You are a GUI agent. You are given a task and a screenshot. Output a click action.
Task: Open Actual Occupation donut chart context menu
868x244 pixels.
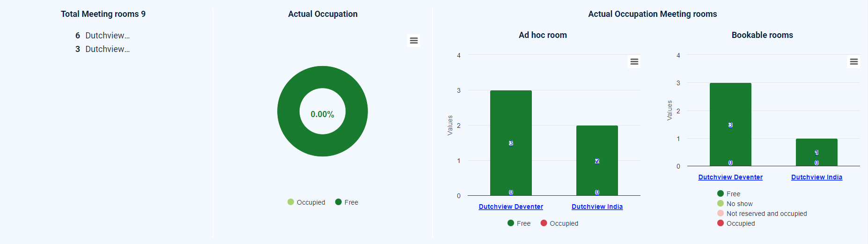pos(413,41)
